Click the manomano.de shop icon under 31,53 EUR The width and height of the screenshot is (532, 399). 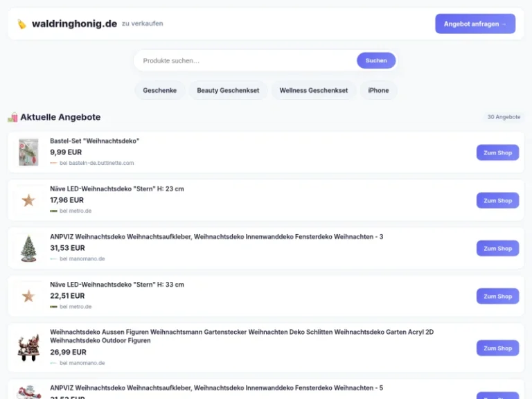click(x=53, y=259)
